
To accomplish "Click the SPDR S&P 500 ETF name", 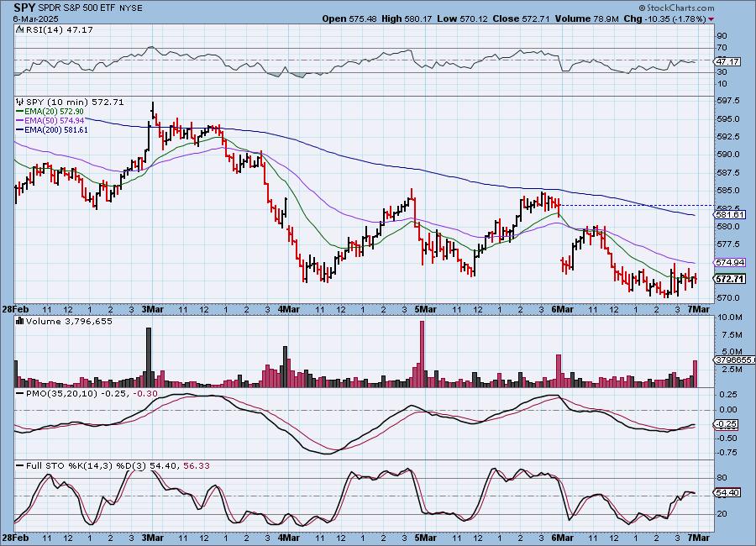I will pyautogui.click(x=76, y=8).
